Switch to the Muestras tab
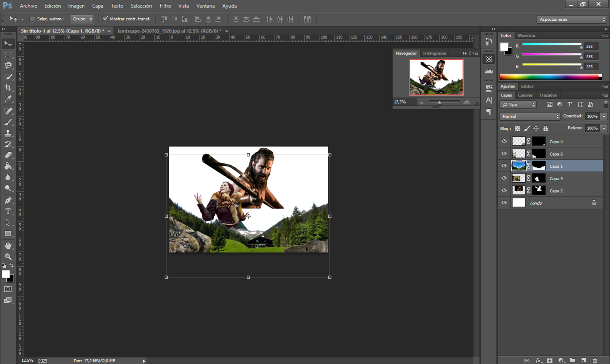The image size is (610, 364). coord(526,35)
